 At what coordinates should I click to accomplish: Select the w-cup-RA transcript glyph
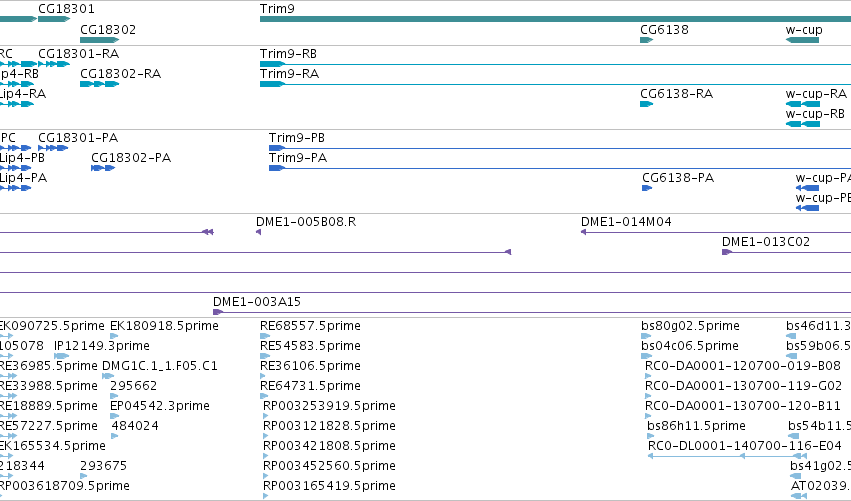tap(803, 104)
